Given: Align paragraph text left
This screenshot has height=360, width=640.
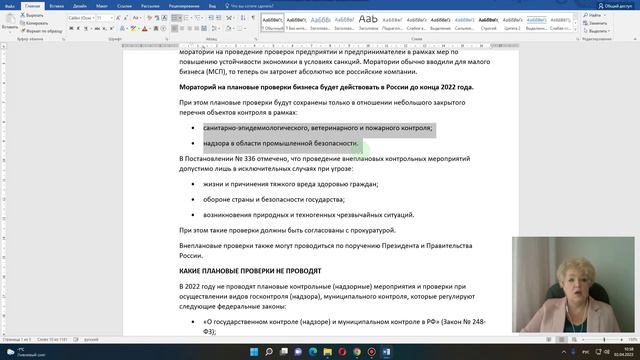Looking at the screenshot, I should (x=174, y=28).
